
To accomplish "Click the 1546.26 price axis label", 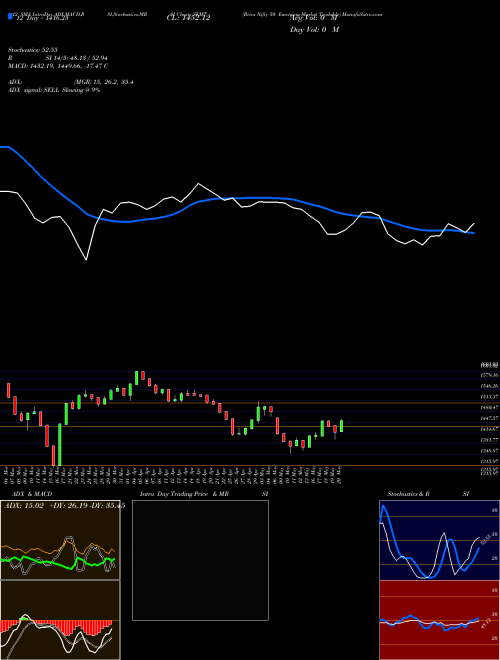I will 490,386.
